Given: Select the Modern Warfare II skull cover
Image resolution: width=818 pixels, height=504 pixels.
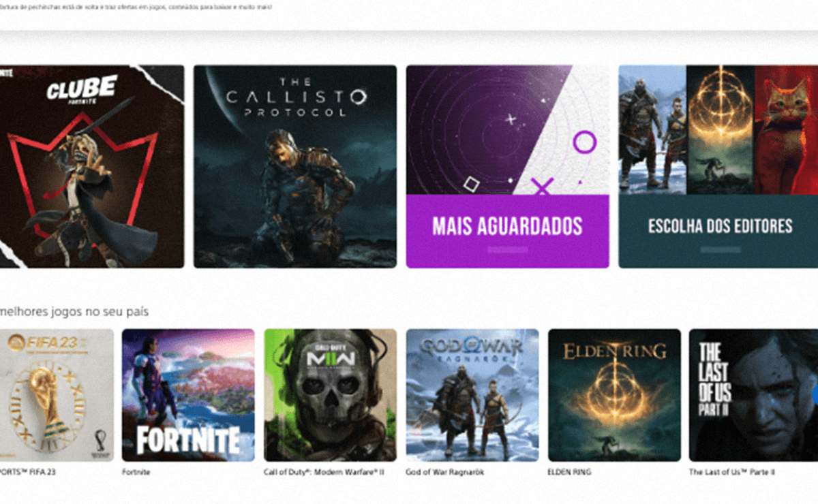Looking at the screenshot, I should (330, 395).
